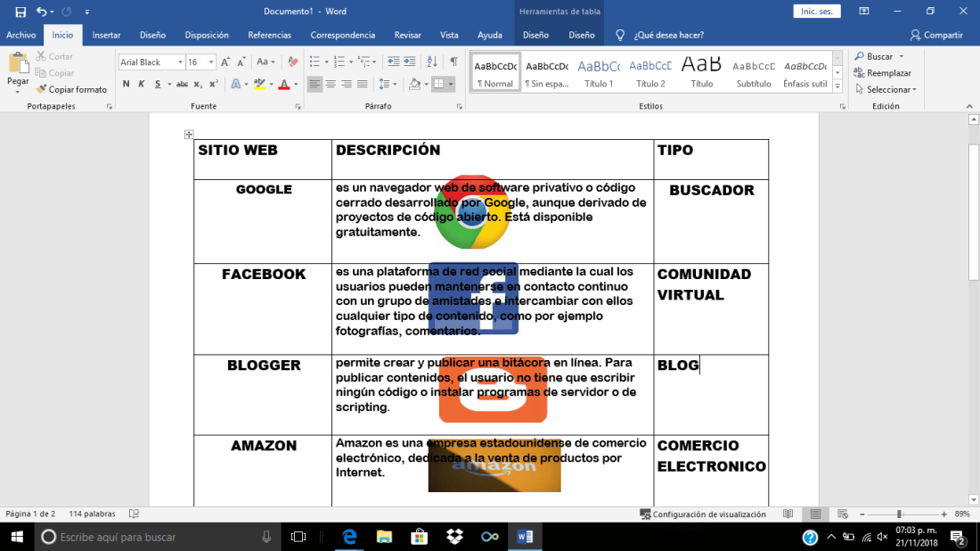Click the Reemplazar button
Image resolution: width=980 pixels, height=551 pixels.
[x=883, y=73]
